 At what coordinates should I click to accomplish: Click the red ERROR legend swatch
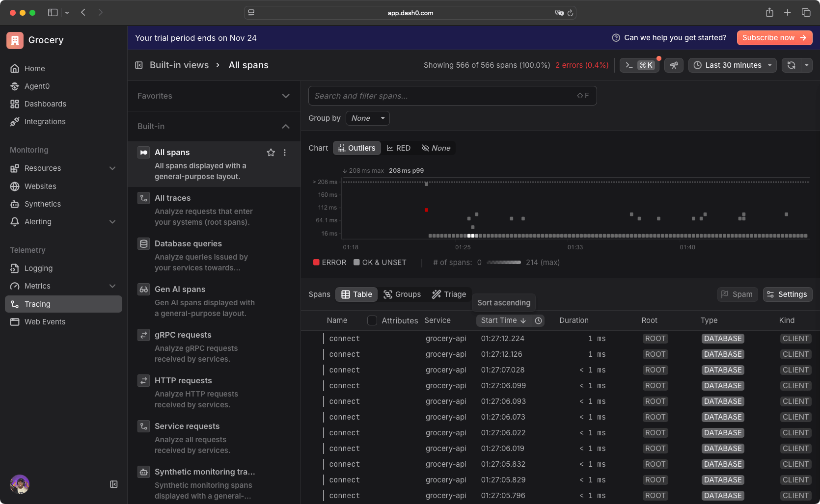point(317,263)
